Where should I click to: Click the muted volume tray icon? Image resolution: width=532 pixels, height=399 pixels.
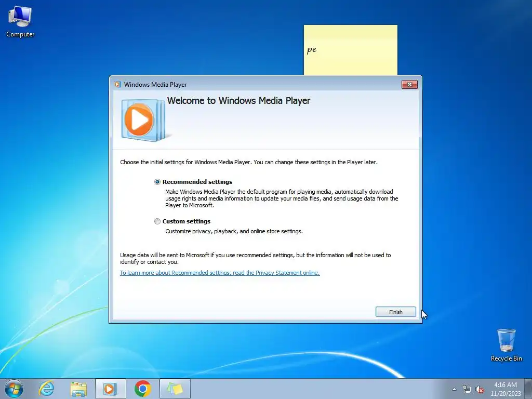tap(480, 389)
